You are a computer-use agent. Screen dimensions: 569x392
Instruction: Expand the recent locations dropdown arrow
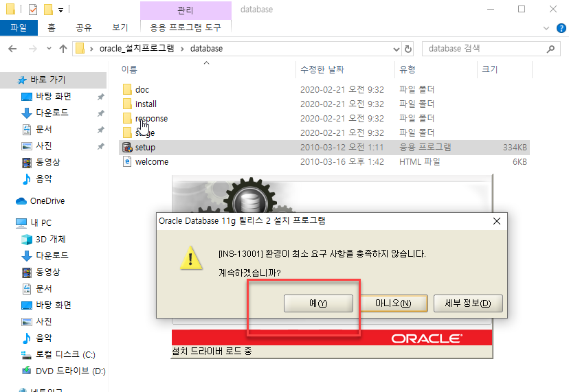[49, 49]
